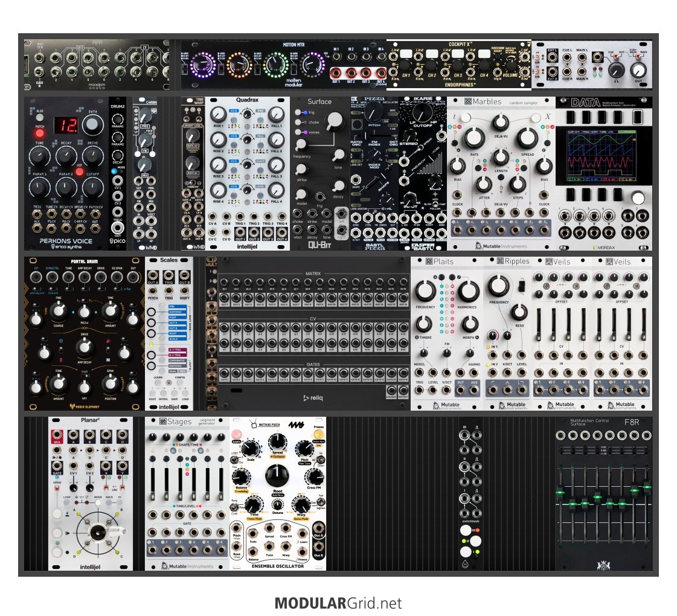Image resolution: width=677 pixels, height=616 pixels.
Task: Click the VOLUME knob on Cockpit X
Action: tap(510, 65)
